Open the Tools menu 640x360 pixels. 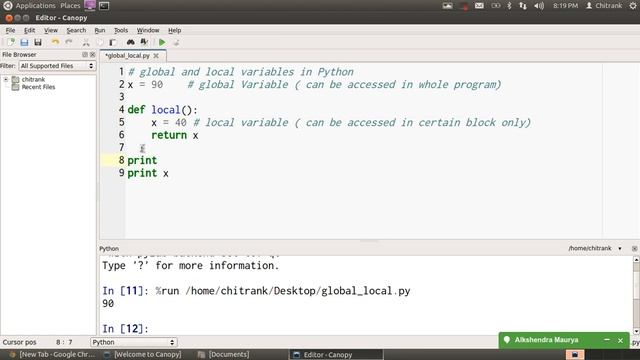click(x=121, y=30)
